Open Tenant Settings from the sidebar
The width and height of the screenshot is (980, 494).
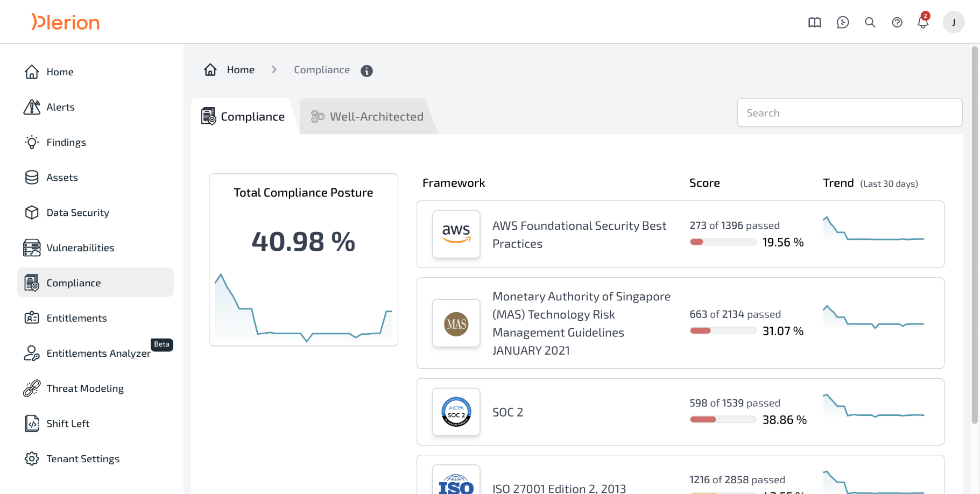pyautogui.click(x=95, y=458)
